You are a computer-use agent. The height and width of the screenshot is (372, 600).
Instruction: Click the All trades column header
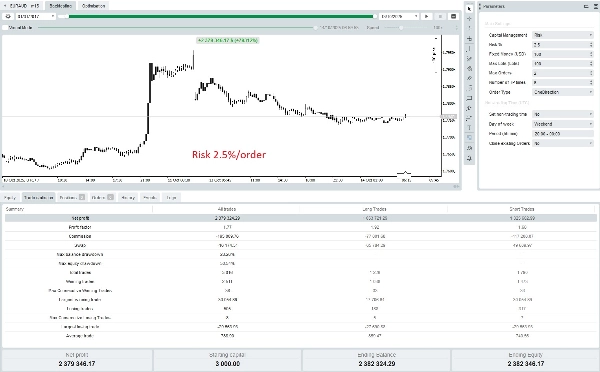227,209
